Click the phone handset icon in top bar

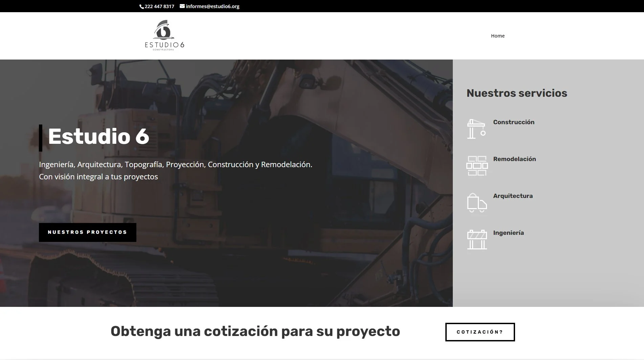coord(142,6)
